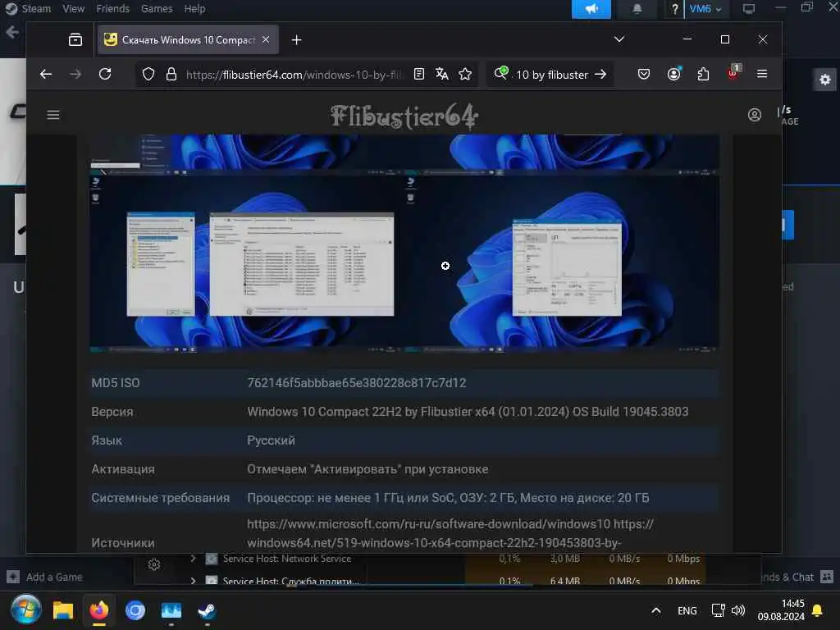Translate this page icon in address bar
This screenshot has width=840, height=630.
(x=442, y=74)
